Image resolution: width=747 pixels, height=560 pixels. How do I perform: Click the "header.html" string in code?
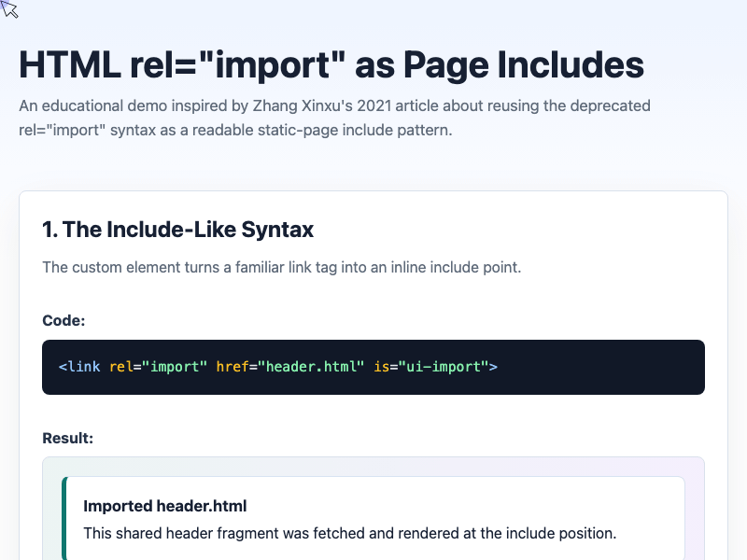pyautogui.click(x=311, y=367)
